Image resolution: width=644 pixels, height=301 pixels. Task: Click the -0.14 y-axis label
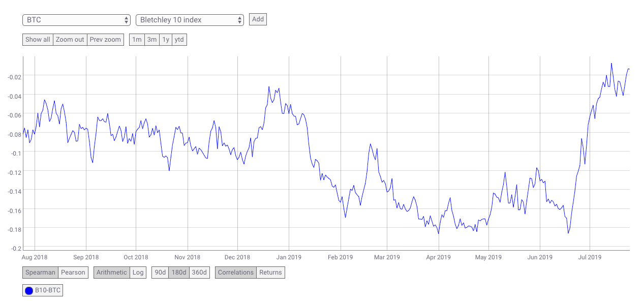14,191
